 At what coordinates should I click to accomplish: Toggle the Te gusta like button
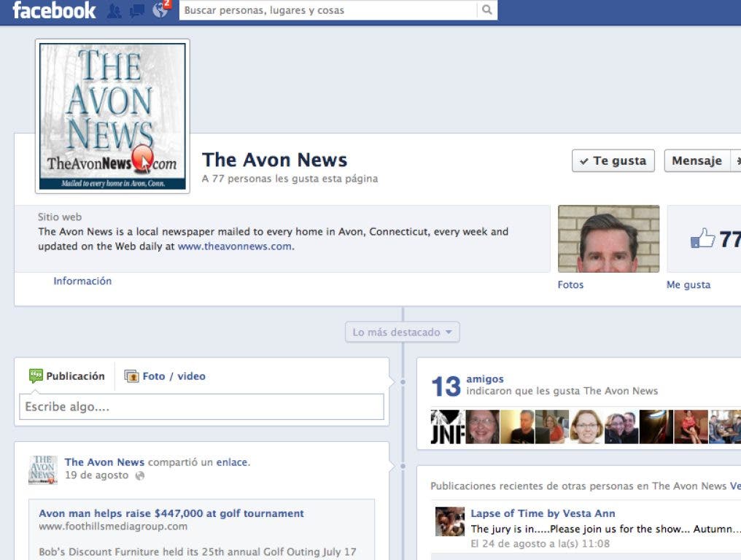tap(613, 160)
